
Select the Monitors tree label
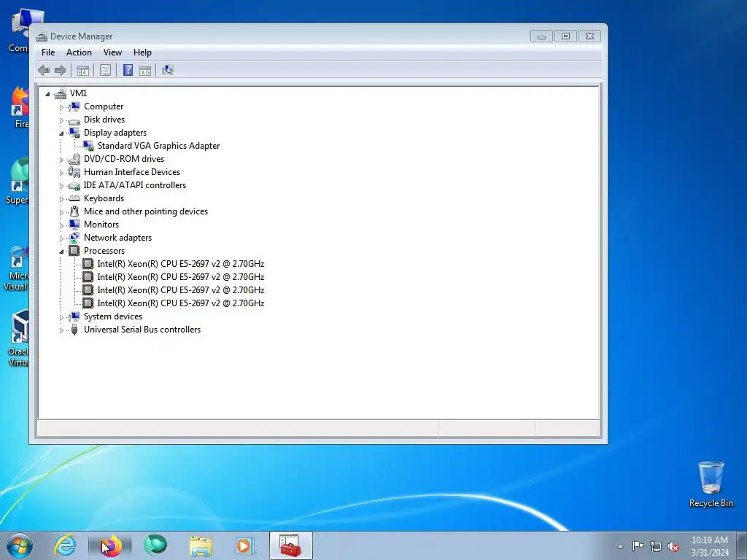pos(101,225)
